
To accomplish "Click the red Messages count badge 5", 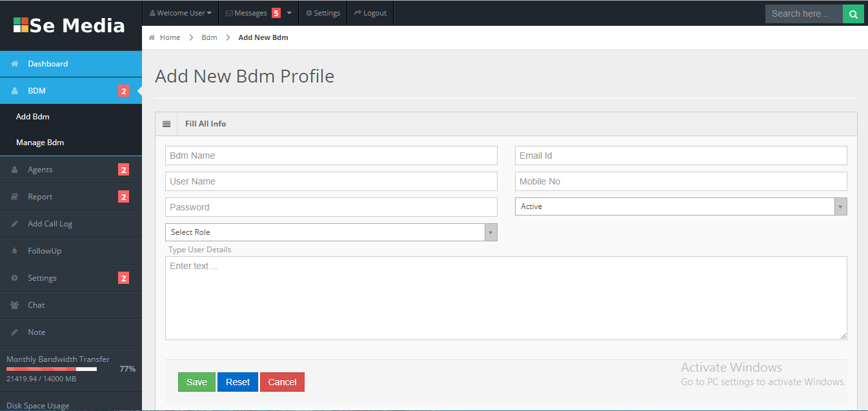I will [276, 13].
